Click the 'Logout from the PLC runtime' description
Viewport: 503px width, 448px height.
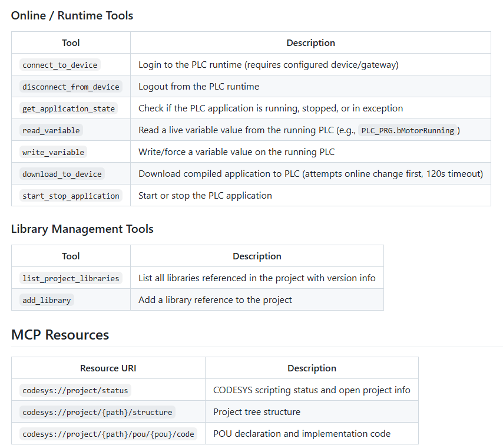click(x=198, y=87)
